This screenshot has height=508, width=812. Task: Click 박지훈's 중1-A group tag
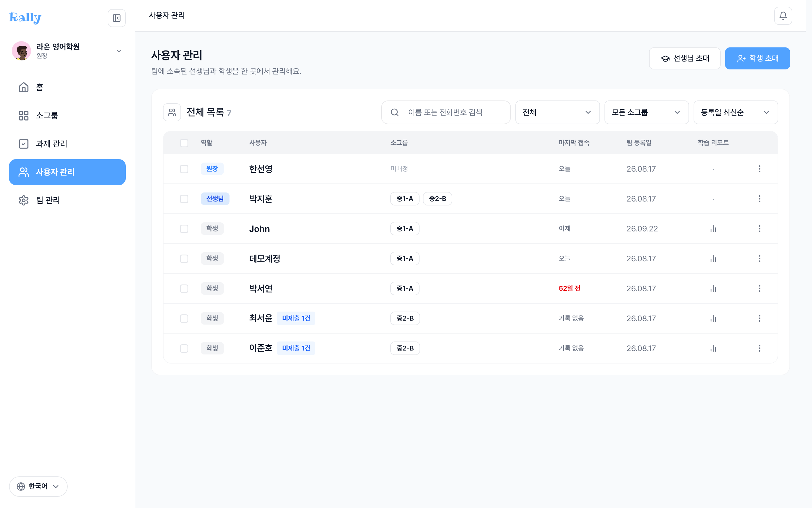coord(405,199)
